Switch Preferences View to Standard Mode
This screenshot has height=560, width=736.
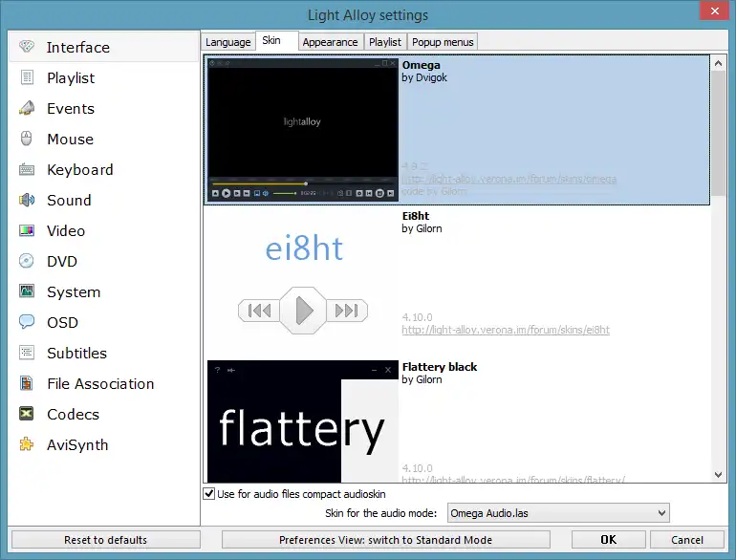click(x=385, y=540)
